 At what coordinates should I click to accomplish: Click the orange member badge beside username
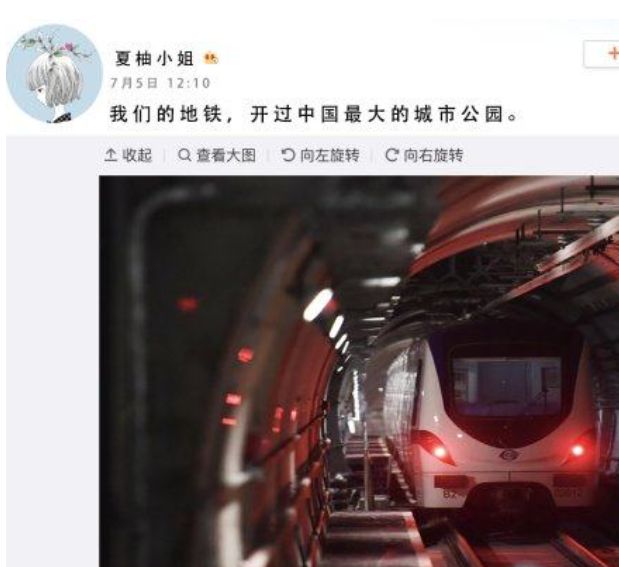(210, 59)
